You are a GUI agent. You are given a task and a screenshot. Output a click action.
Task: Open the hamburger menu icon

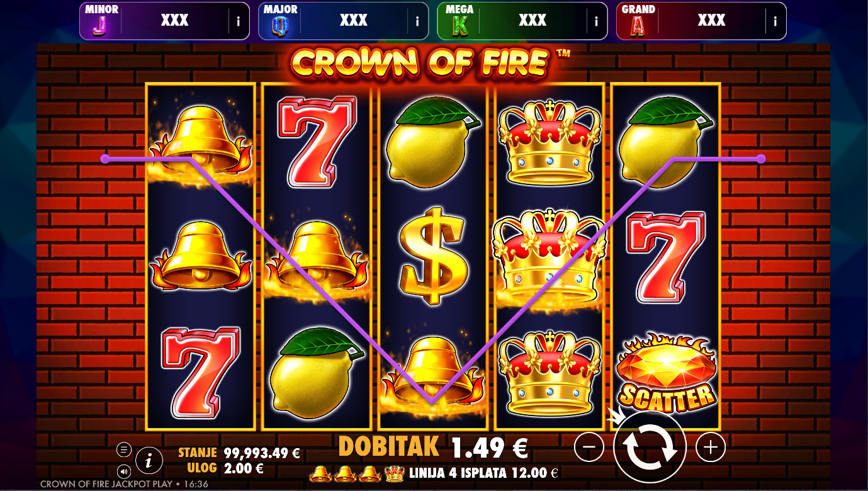click(124, 449)
